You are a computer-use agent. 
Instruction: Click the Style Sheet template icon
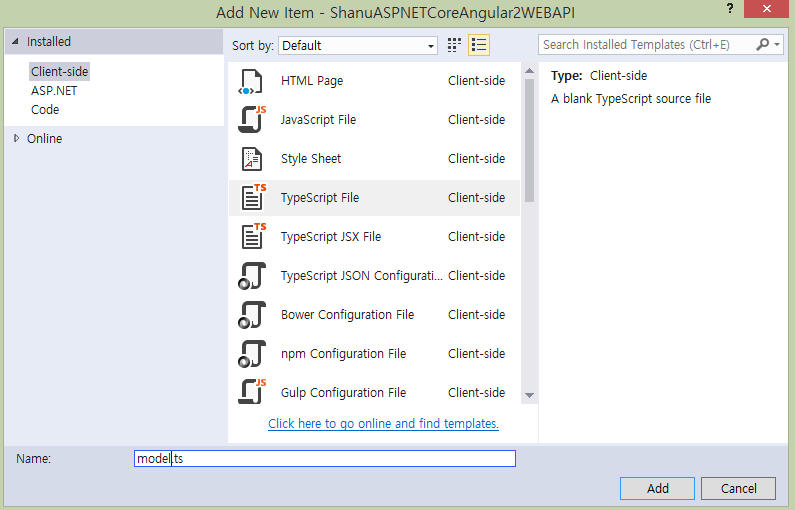[251, 159]
